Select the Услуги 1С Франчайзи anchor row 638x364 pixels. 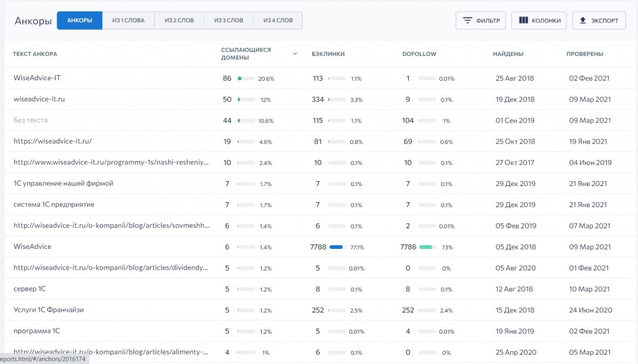coord(49,310)
